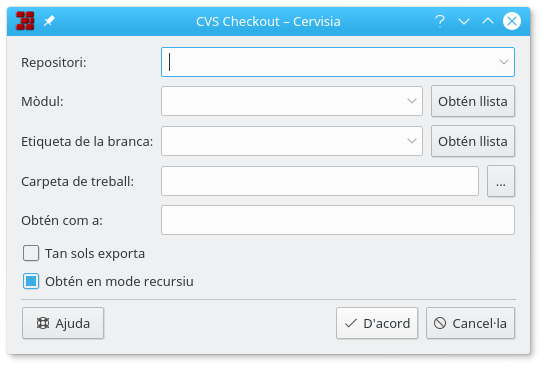Screen dimensions: 543x367
Task: Disable Obtén en mode recursiu checkbox
Action: pyautogui.click(x=31, y=281)
